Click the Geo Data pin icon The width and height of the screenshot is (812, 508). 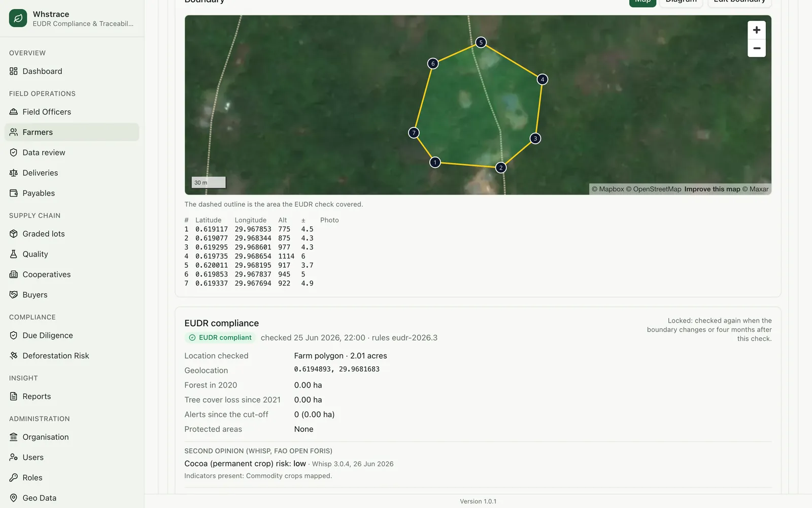click(x=14, y=498)
